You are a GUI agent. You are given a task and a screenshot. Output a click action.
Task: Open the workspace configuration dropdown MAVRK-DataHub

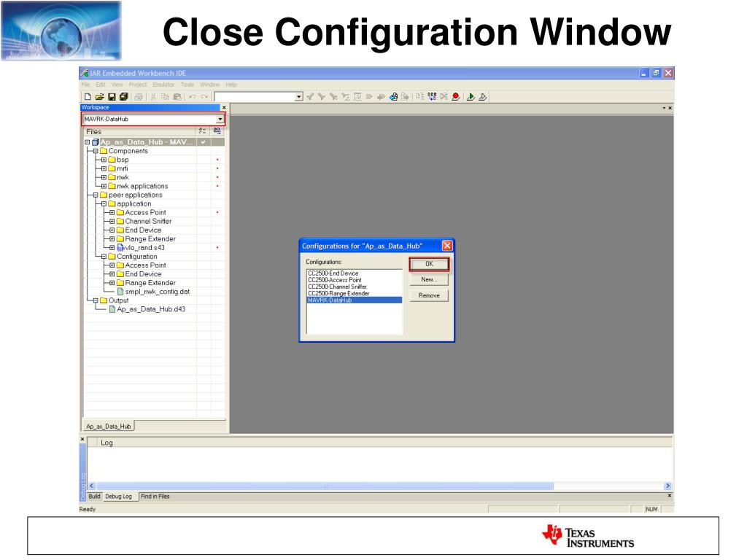click(x=220, y=119)
